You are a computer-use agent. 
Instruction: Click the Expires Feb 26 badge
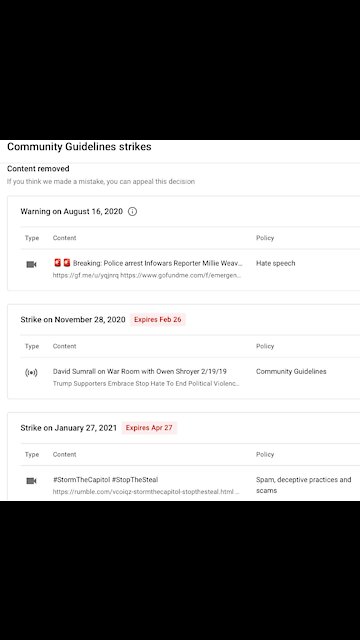pyautogui.click(x=158, y=320)
